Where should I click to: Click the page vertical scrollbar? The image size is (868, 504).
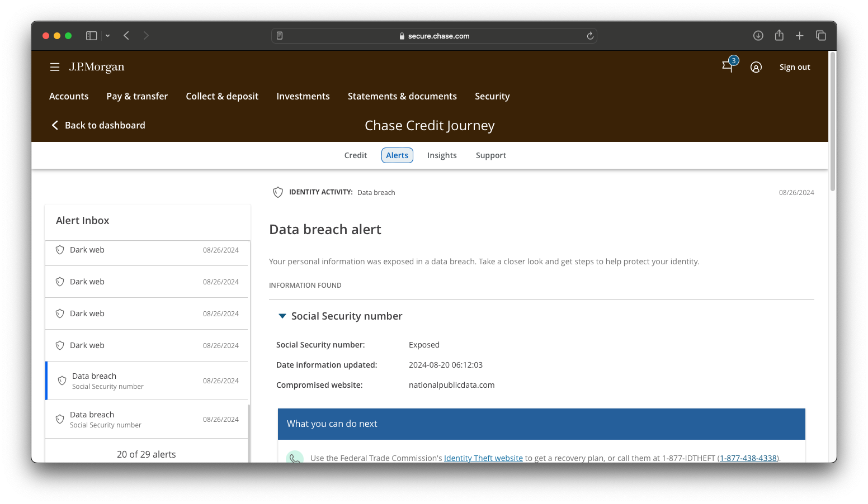[x=833, y=123]
